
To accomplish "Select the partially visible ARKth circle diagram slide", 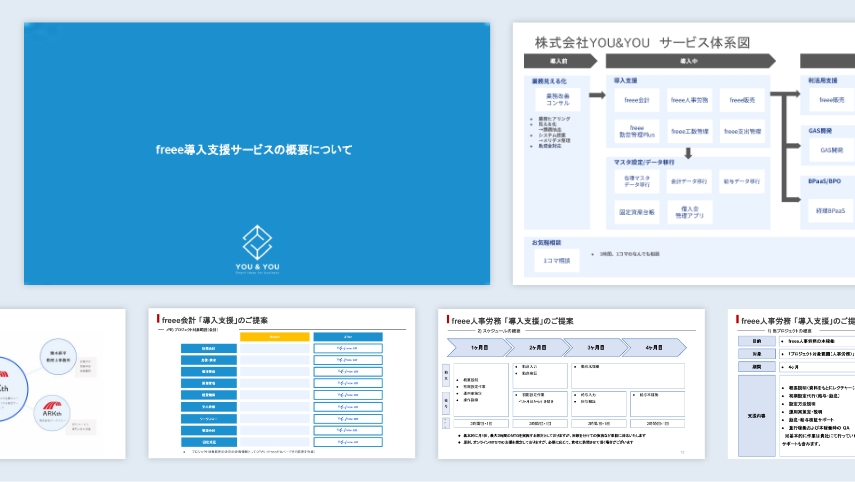I will coord(63,383).
